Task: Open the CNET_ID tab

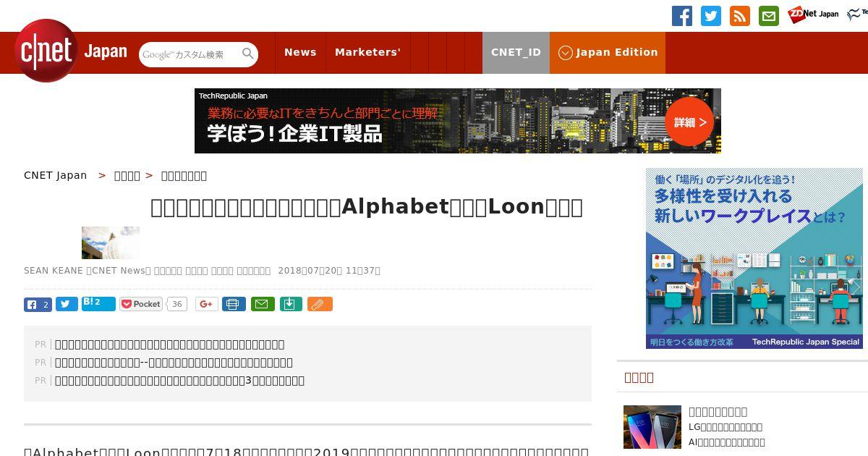Action: click(516, 53)
